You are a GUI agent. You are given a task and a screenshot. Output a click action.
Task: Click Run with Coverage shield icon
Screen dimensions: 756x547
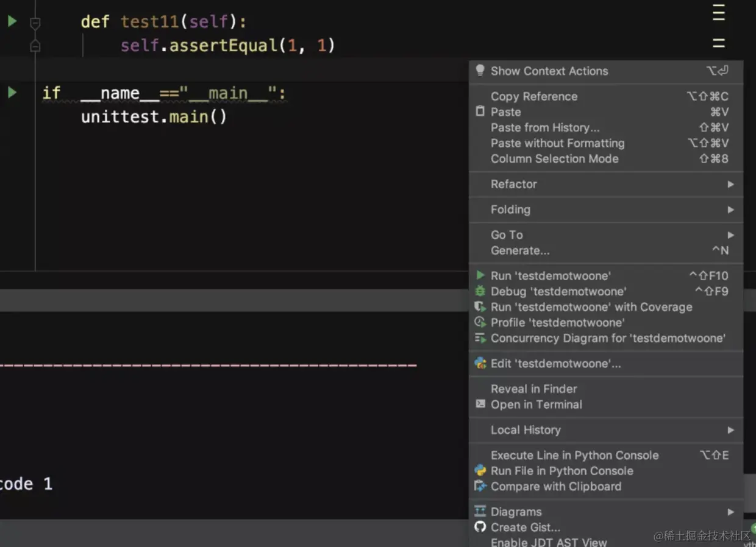[x=480, y=306]
